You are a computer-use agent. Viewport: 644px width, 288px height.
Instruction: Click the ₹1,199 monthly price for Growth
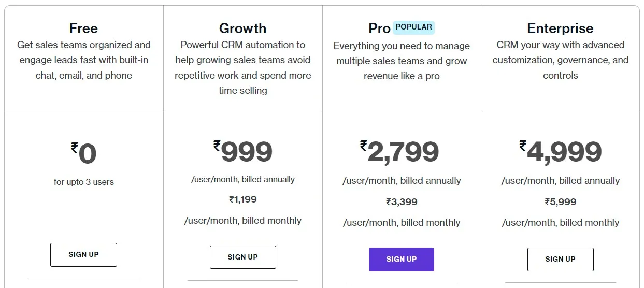pyautogui.click(x=243, y=199)
